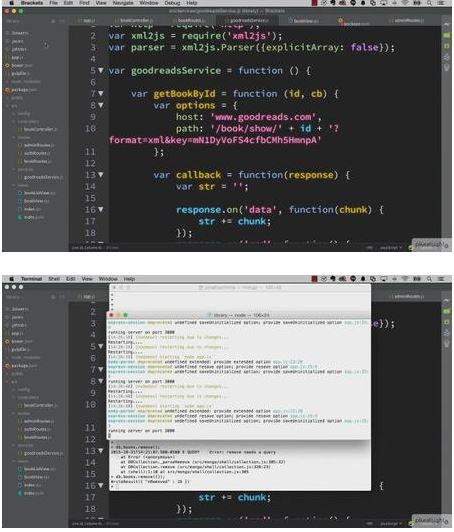
Task: Click 'www.goodreads.com' host string in editor
Action: 264,117
